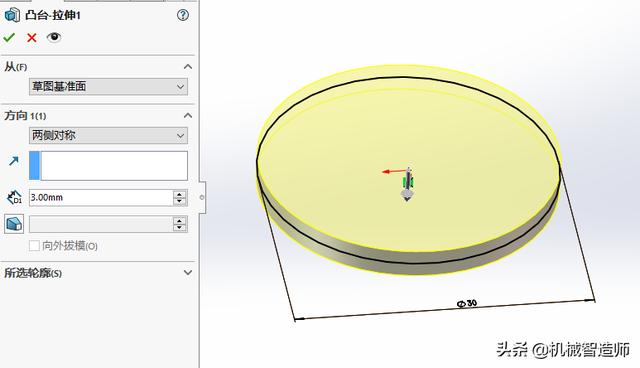Collapse the 从(F) section
Image resolution: width=640 pixels, height=368 pixels.
[x=188, y=67]
